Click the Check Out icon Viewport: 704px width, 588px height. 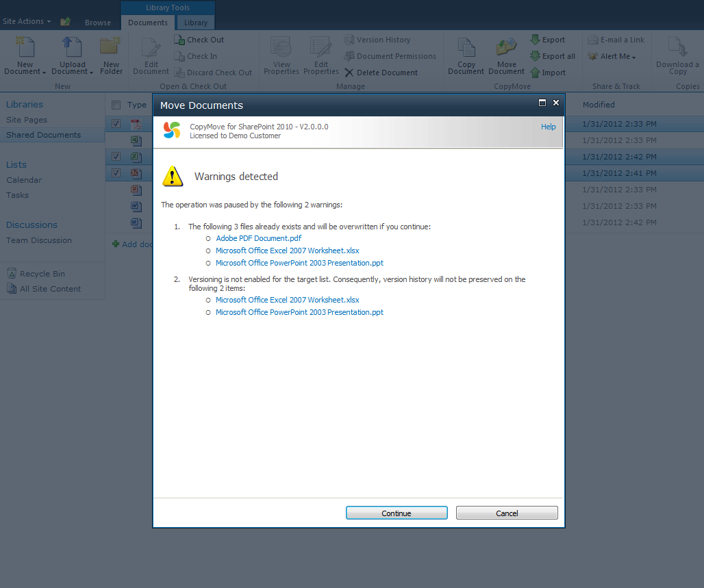pos(179,40)
